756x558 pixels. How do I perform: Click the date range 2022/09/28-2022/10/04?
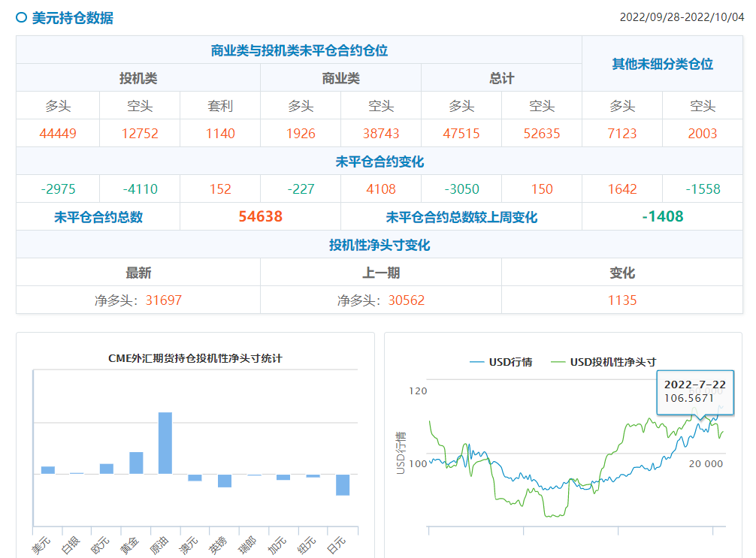(x=681, y=17)
